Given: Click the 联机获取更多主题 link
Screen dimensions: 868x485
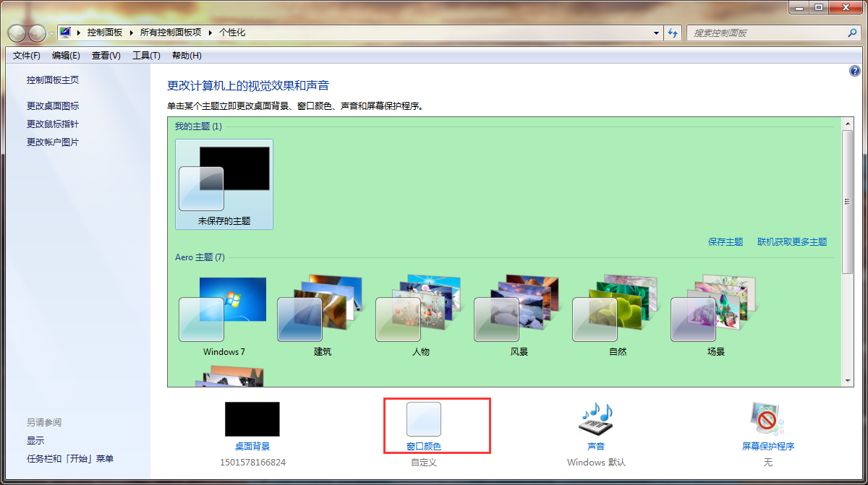Looking at the screenshot, I should coord(792,242).
